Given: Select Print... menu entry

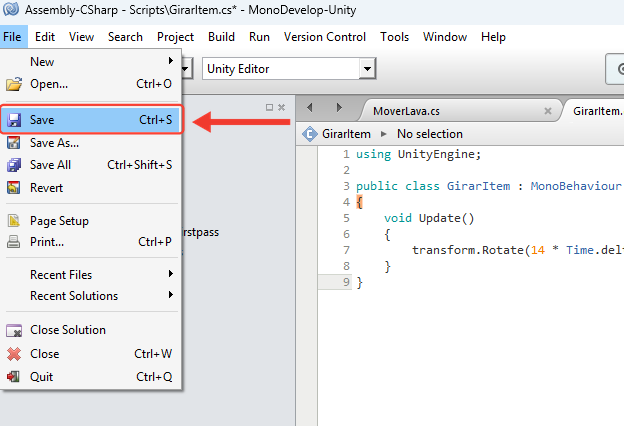Looking at the screenshot, I should click(91, 242).
